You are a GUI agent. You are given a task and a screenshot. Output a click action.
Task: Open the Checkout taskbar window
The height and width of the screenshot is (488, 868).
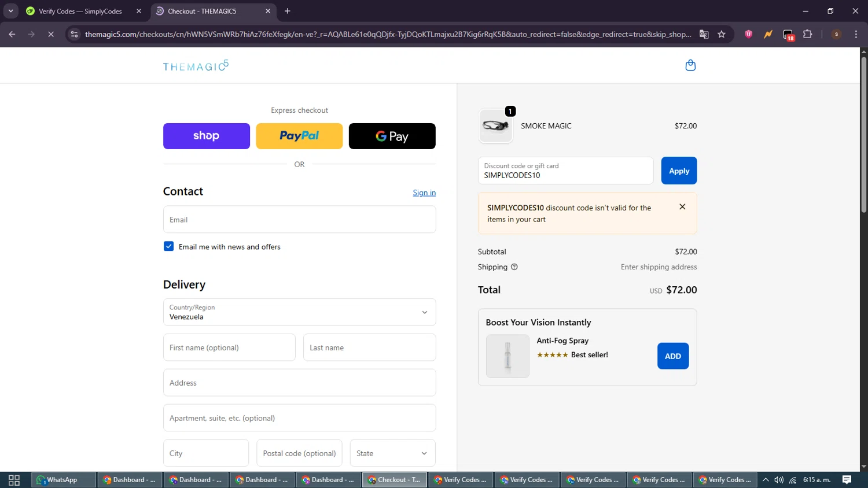coord(395,480)
